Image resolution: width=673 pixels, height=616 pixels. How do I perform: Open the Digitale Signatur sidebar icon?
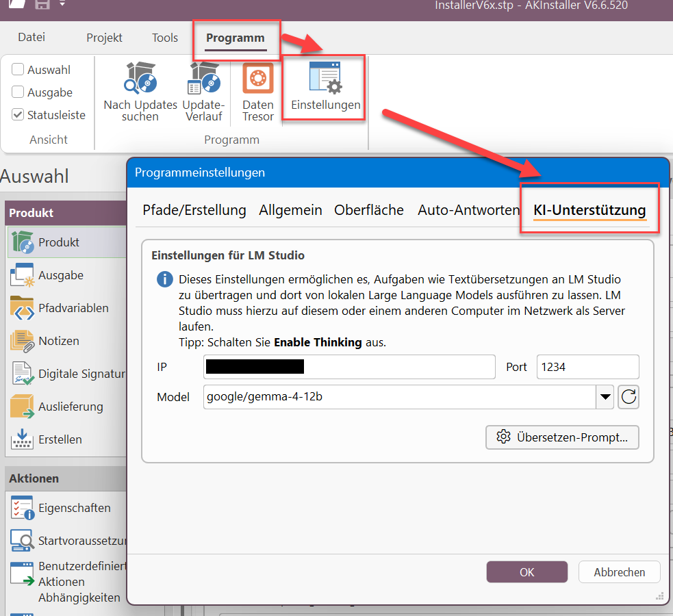pos(23,374)
